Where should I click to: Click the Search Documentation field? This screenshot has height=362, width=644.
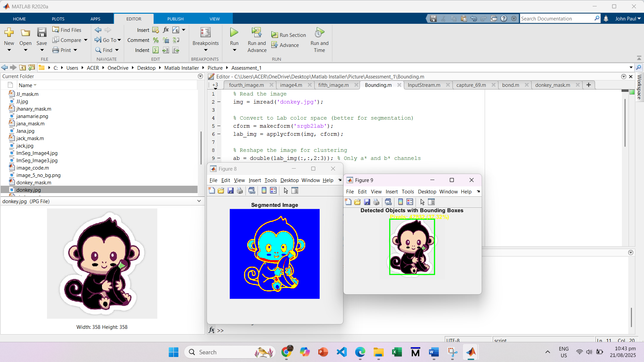(556, 19)
